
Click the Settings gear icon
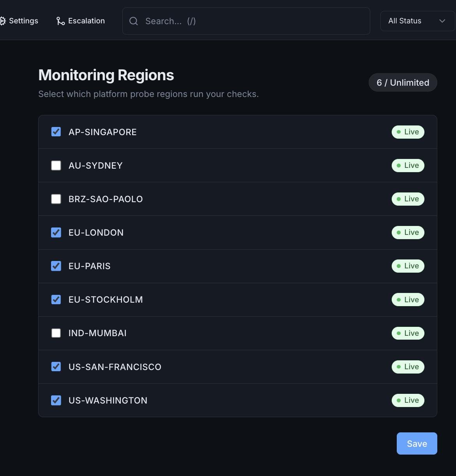[x=3, y=21]
